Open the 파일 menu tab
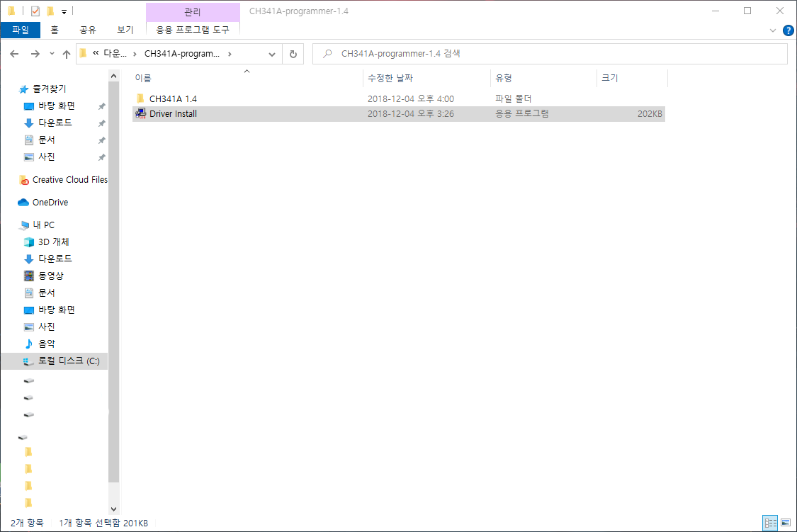 21,30
